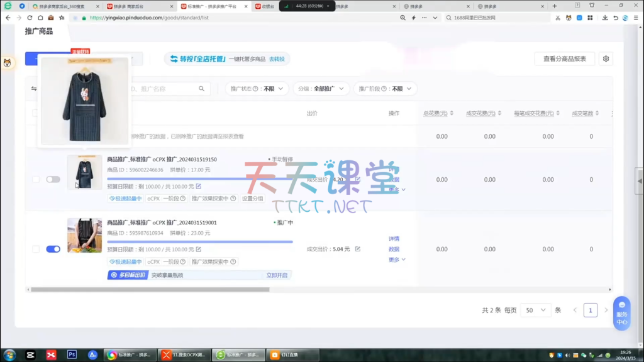The height and width of the screenshot is (362, 644).
Task: Open Photoshop from the taskbar
Action: tap(72, 355)
